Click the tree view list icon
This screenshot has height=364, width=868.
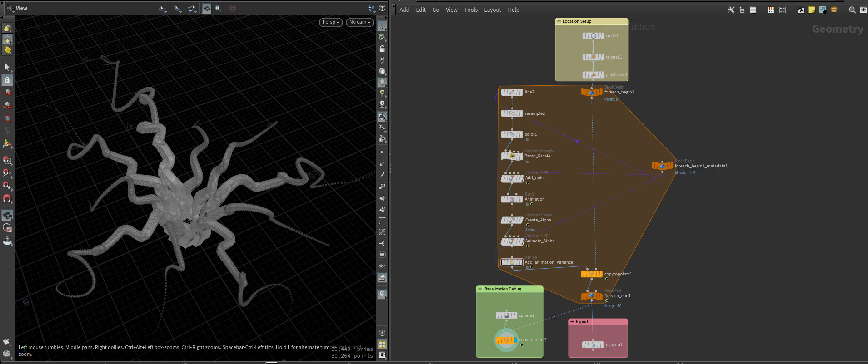[x=742, y=10]
